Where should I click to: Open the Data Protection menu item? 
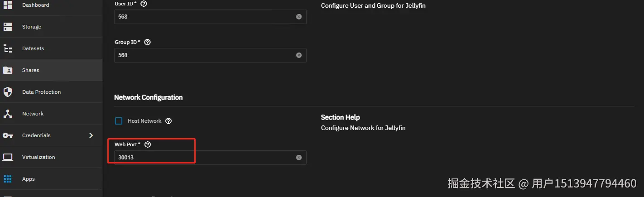pyautogui.click(x=41, y=92)
